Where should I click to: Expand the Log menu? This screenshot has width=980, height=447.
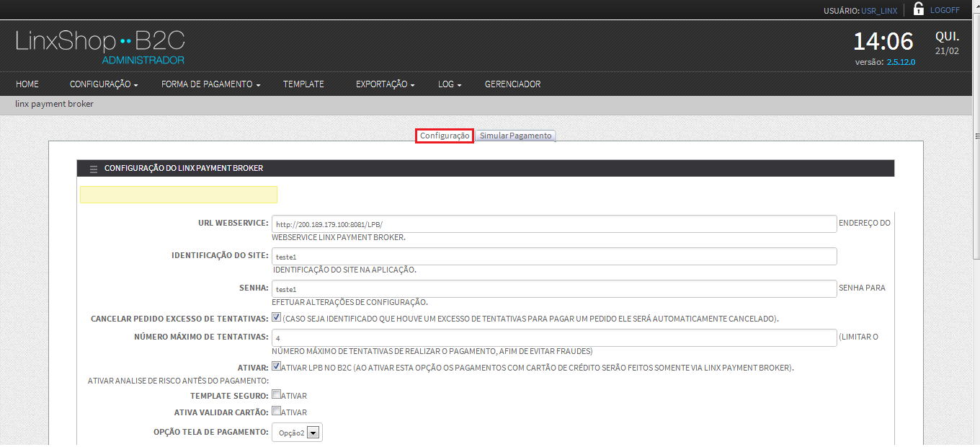click(x=450, y=84)
